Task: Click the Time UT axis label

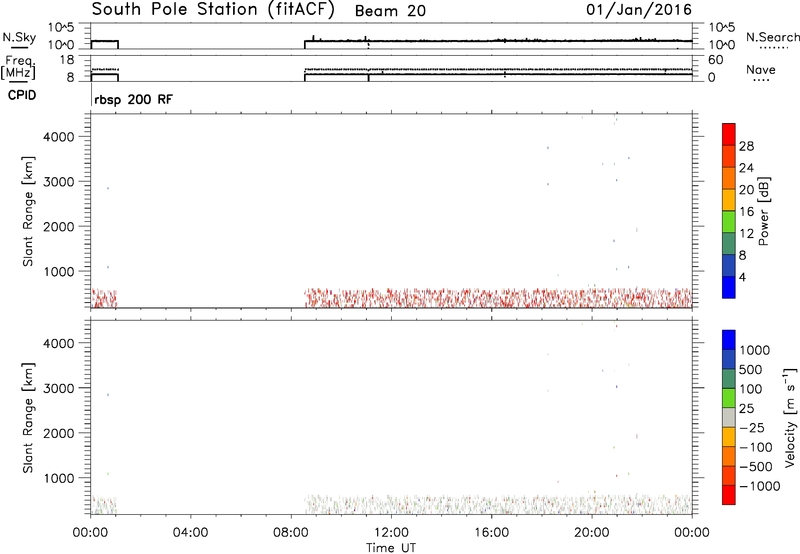Action: tap(391, 548)
